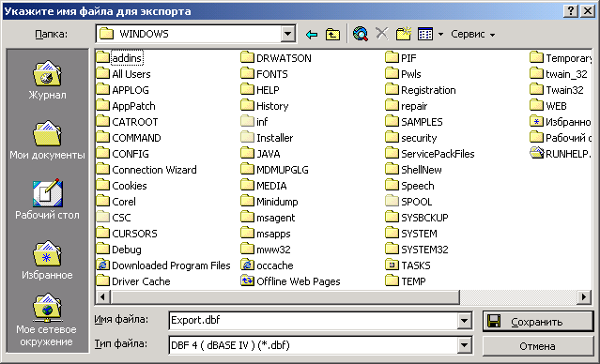Viewport: 600px width, 364px height.
Task: Select the Избранное folder in the list
Action: click(561, 122)
